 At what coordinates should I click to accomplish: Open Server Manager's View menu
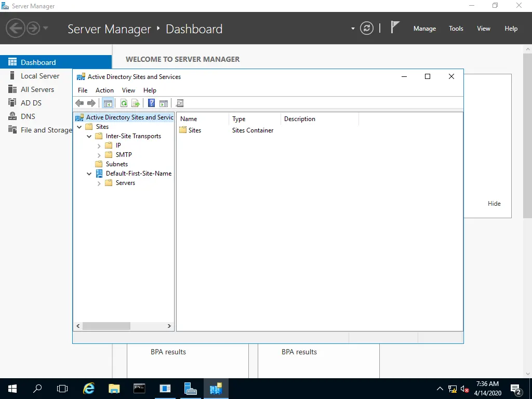click(x=484, y=29)
